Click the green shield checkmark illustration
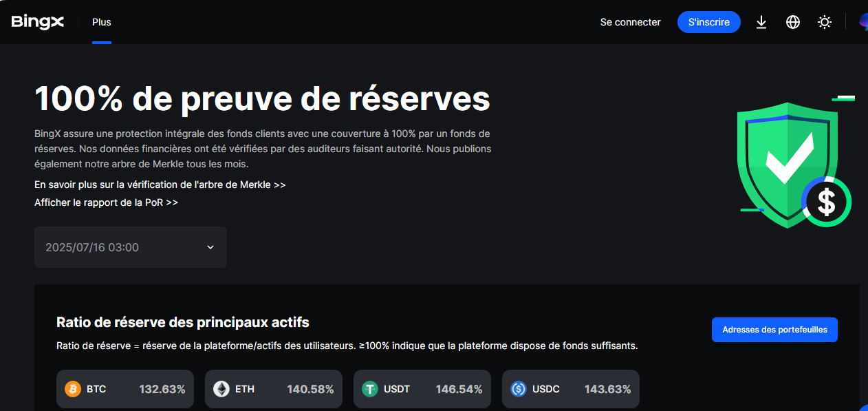The height and width of the screenshot is (411, 868). (788, 165)
